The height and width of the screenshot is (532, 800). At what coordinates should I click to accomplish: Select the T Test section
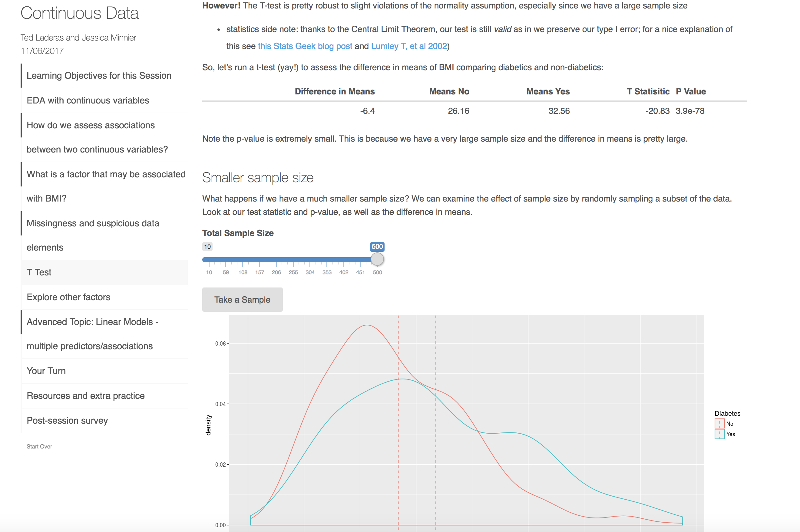[x=104, y=272]
